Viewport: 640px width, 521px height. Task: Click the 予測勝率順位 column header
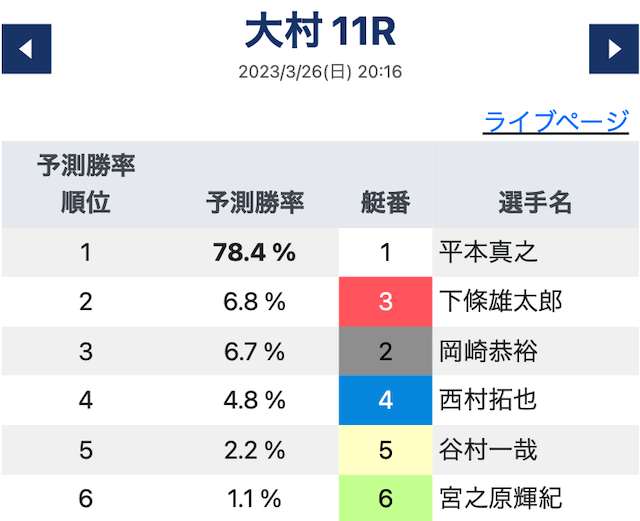[x=86, y=184]
